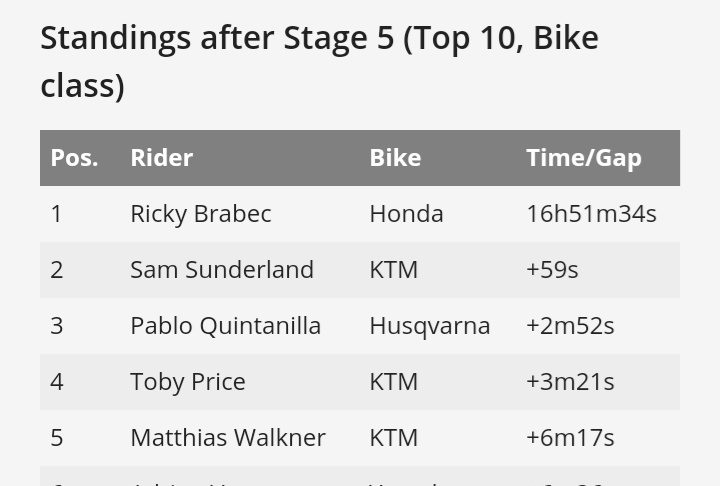This screenshot has height=486, width=720.
Task: Click rider name Ricky Brabec
Action: click(200, 214)
